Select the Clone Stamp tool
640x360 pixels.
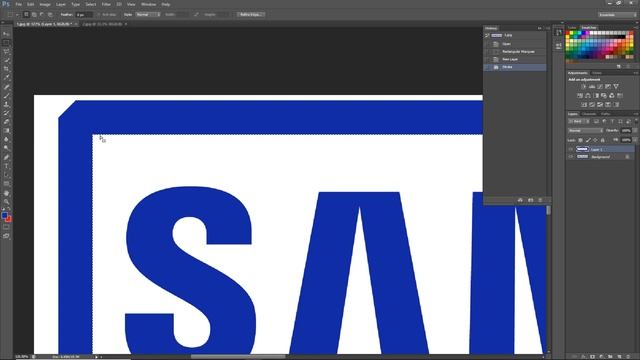(6, 104)
